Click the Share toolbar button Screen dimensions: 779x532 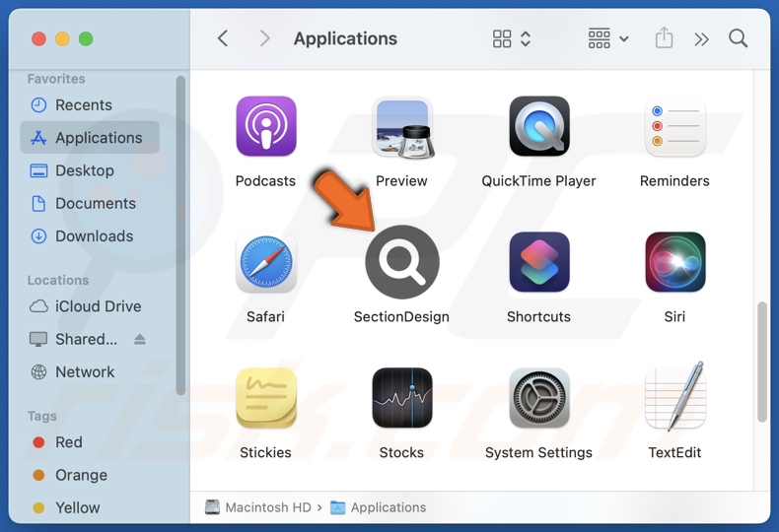(x=664, y=37)
